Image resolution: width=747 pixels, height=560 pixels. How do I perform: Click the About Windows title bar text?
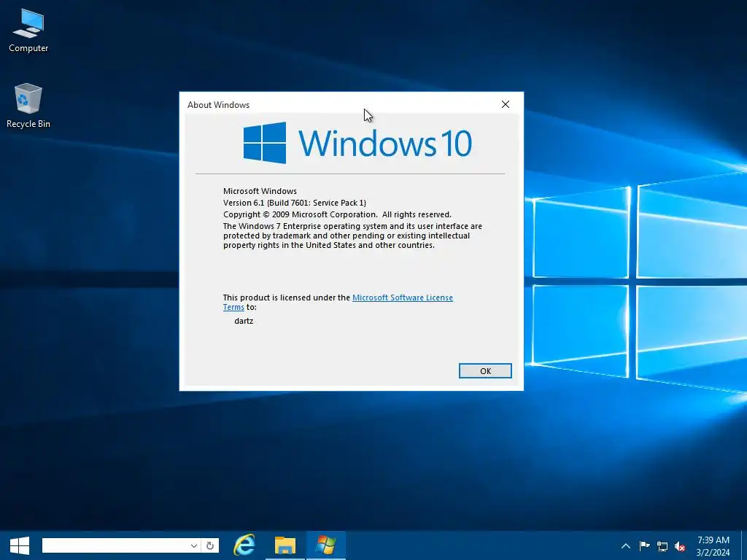pyautogui.click(x=218, y=105)
